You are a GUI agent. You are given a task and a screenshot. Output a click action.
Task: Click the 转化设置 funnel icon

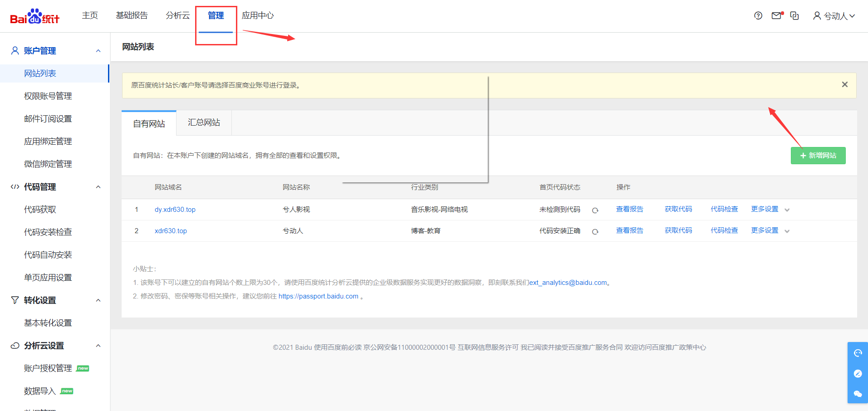[x=15, y=300]
